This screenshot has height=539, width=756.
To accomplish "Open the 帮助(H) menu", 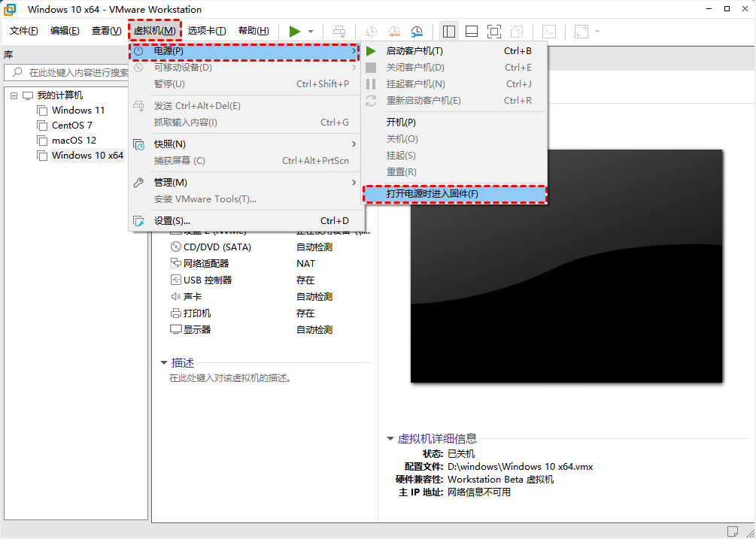I will click(254, 31).
